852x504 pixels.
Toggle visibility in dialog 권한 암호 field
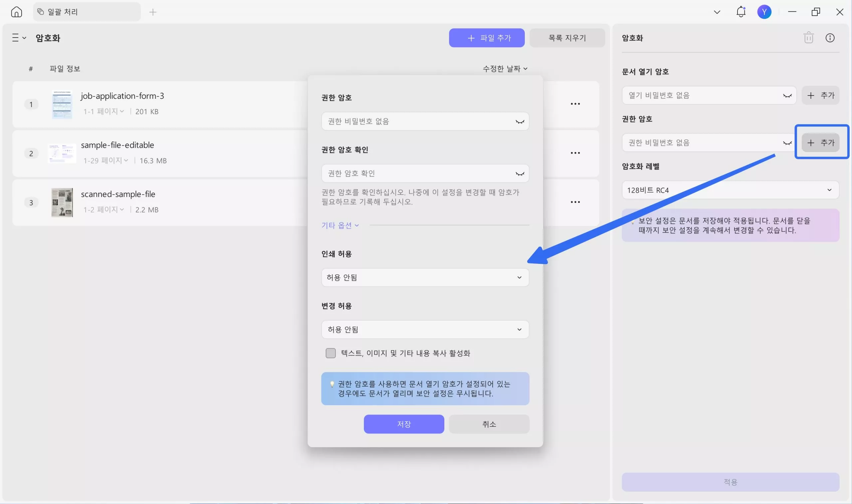click(x=520, y=121)
